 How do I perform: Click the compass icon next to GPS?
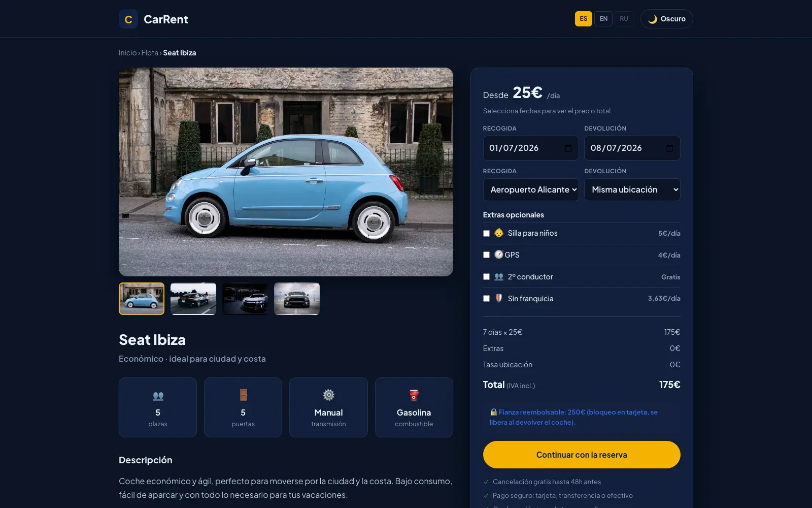tap(499, 255)
